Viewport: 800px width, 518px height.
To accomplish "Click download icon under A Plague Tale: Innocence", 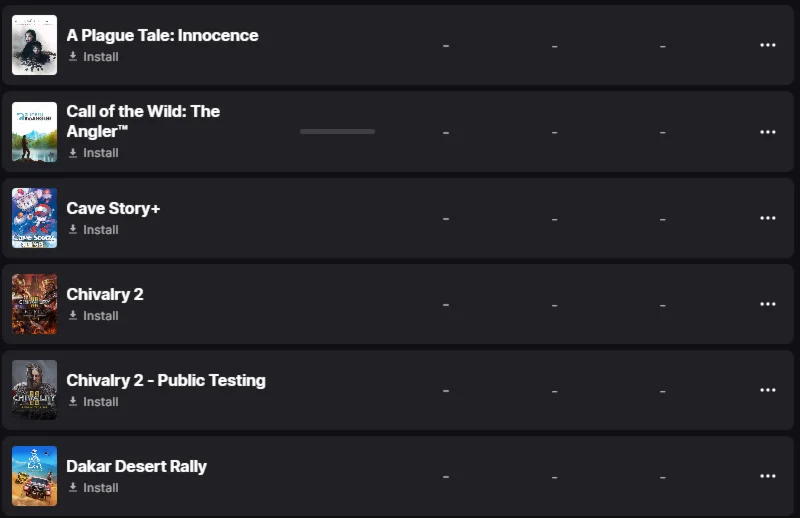I will point(73,57).
